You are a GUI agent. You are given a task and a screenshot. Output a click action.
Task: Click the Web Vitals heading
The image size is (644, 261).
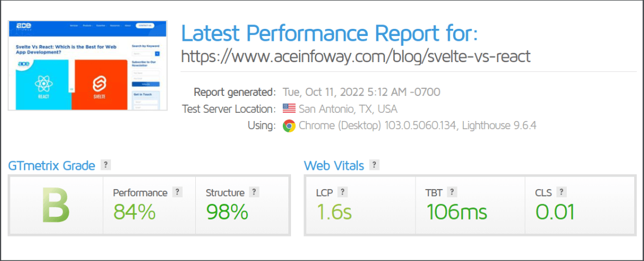[334, 166]
